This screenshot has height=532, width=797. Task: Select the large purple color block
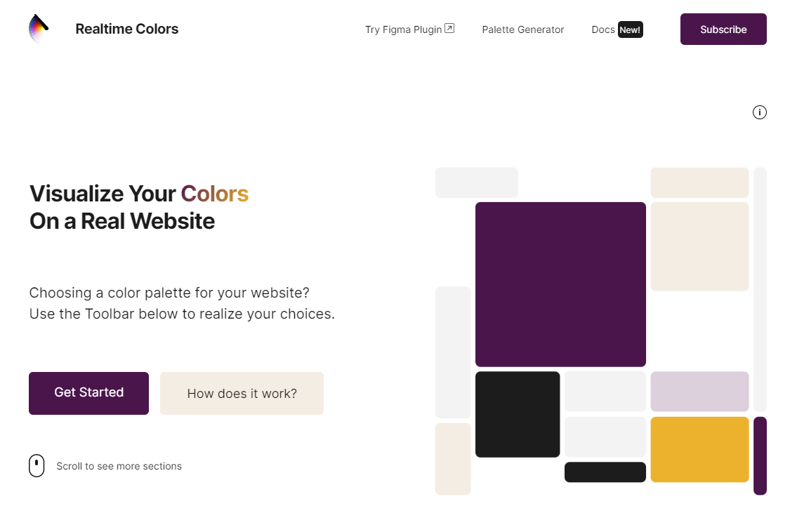tap(560, 284)
